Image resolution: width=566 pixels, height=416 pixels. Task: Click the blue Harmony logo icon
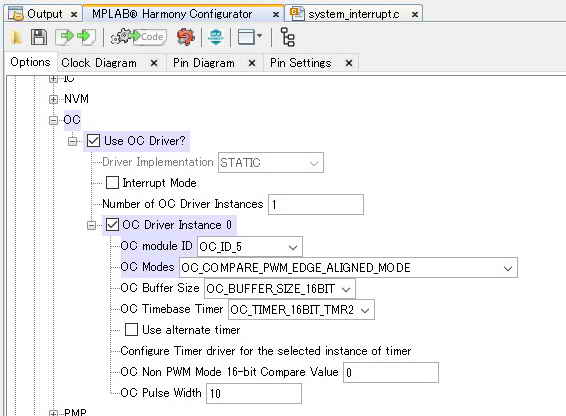tap(215, 37)
